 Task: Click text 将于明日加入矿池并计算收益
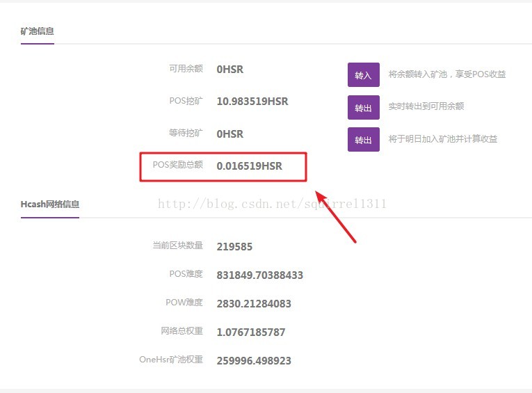tap(443, 139)
